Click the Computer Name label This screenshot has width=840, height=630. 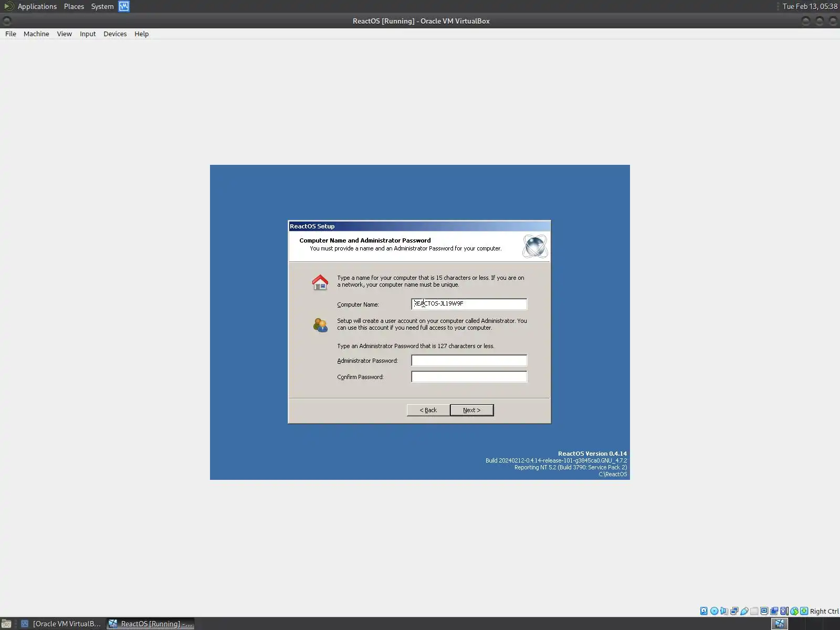click(358, 304)
